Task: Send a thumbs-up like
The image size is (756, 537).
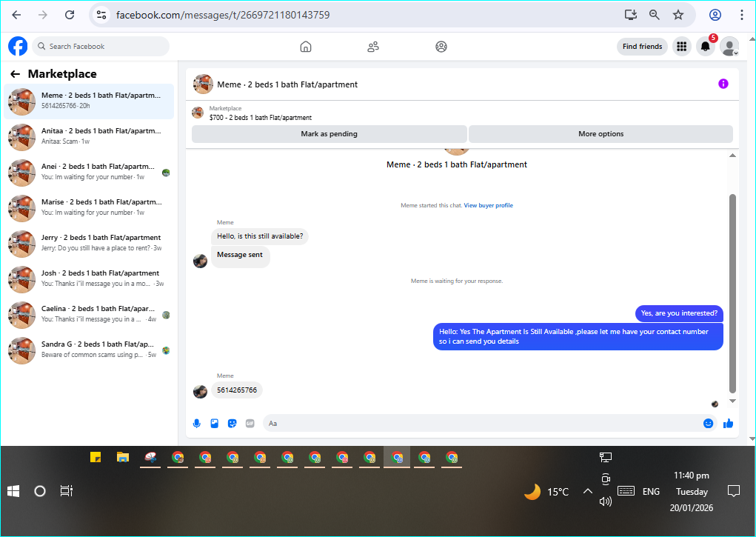Action: (x=728, y=423)
